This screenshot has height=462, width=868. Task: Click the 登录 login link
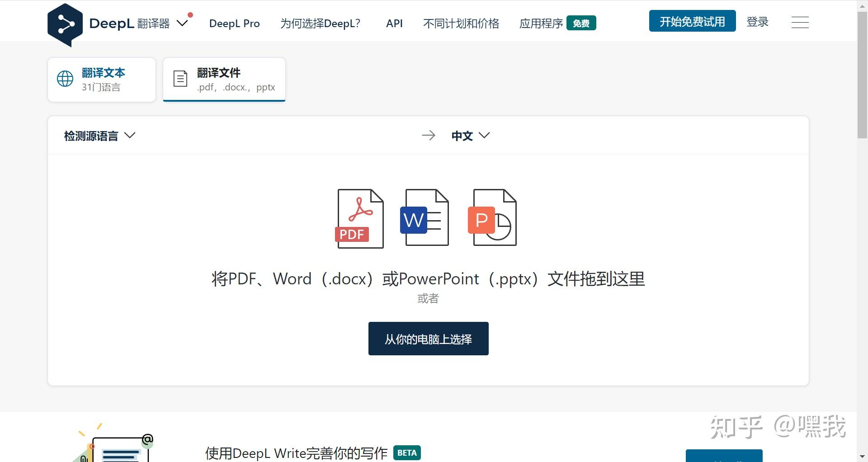click(x=758, y=22)
